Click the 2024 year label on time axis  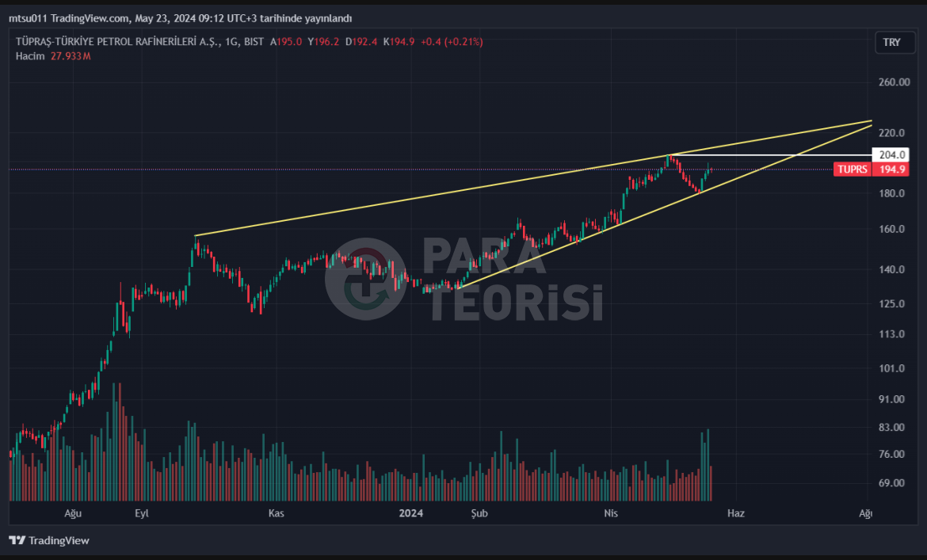coord(411,513)
